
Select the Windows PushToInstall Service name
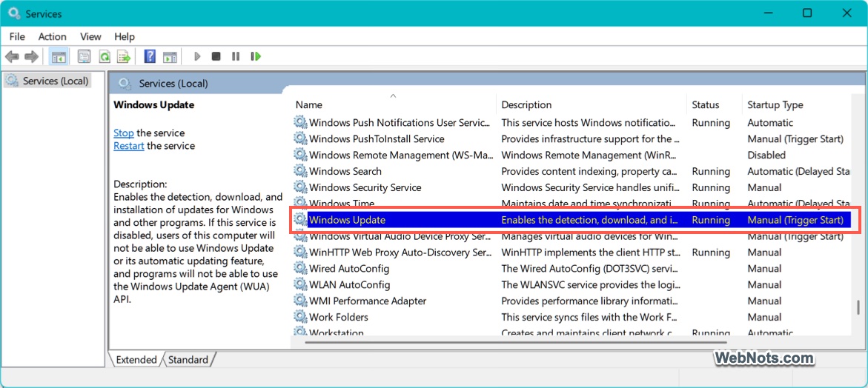point(377,138)
